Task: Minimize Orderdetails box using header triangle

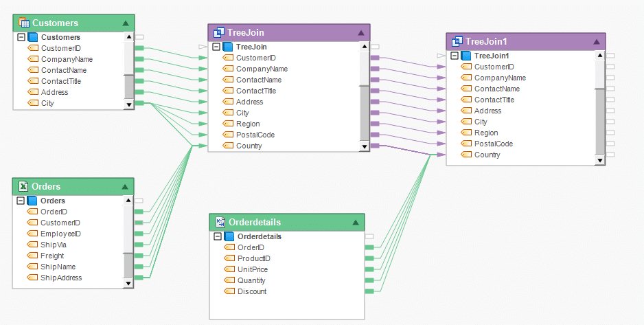Action: pos(355,223)
